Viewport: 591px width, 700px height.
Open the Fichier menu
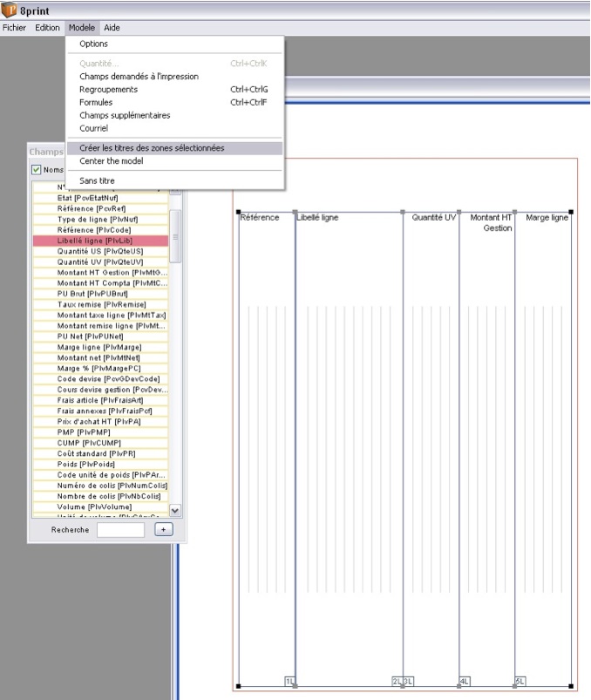tap(14, 28)
